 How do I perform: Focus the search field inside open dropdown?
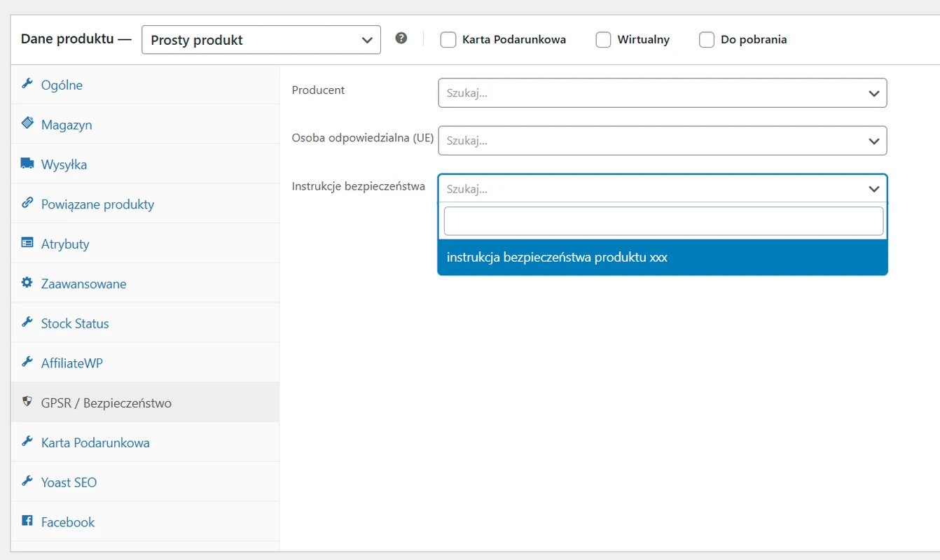663,221
